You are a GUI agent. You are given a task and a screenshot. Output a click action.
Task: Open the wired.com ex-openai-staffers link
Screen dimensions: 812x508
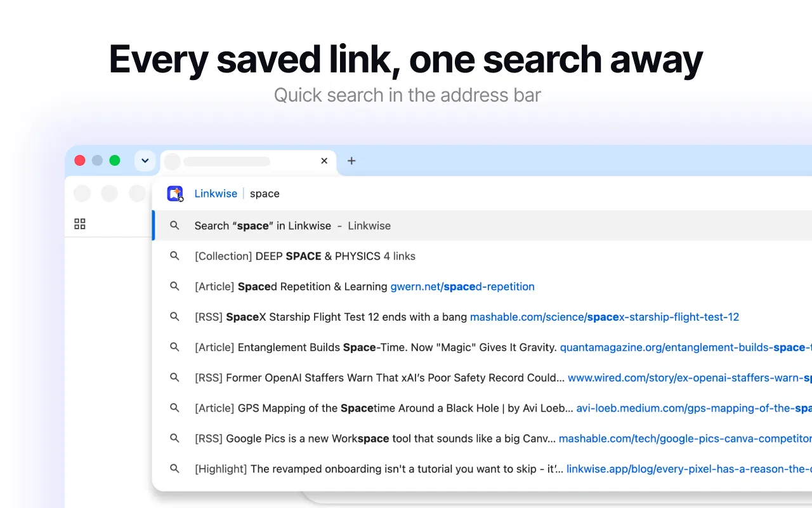click(x=690, y=377)
